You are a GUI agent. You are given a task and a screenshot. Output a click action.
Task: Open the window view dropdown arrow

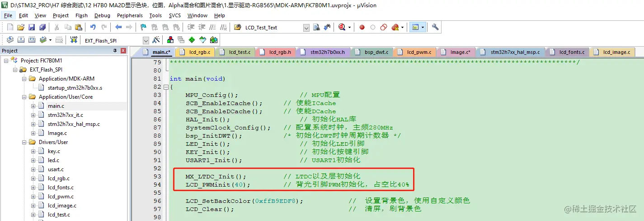[x=423, y=28]
